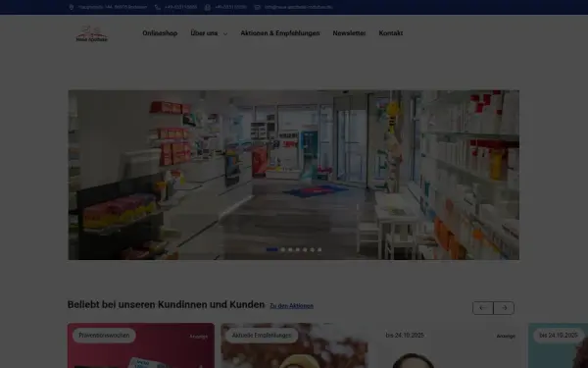Go to homepage via the Neue Apotheke logo
Image resolution: width=588 pixels, height=368 pixels.
coord(91,33)
